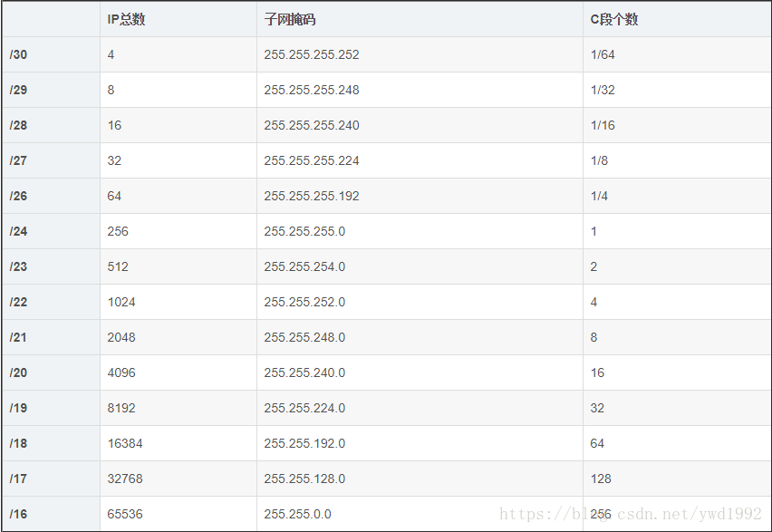The width and height of the screenshot is (772, 532).
Task: Click the 65536 IP total cell
Action: click(125, 514)
